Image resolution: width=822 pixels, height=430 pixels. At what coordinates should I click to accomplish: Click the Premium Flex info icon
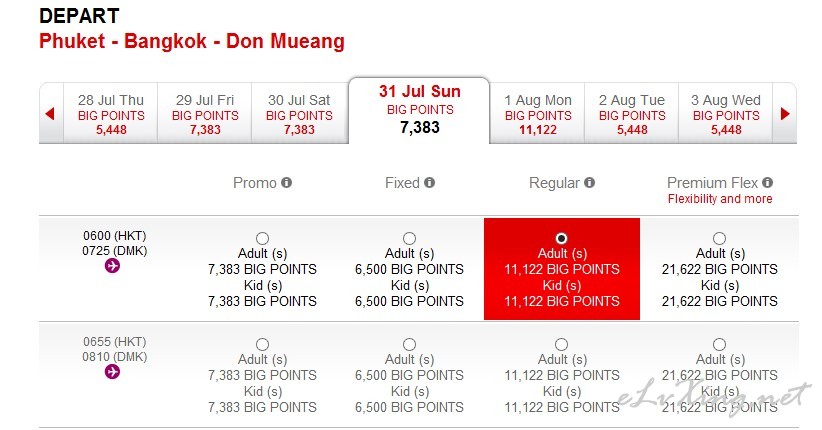767,182
